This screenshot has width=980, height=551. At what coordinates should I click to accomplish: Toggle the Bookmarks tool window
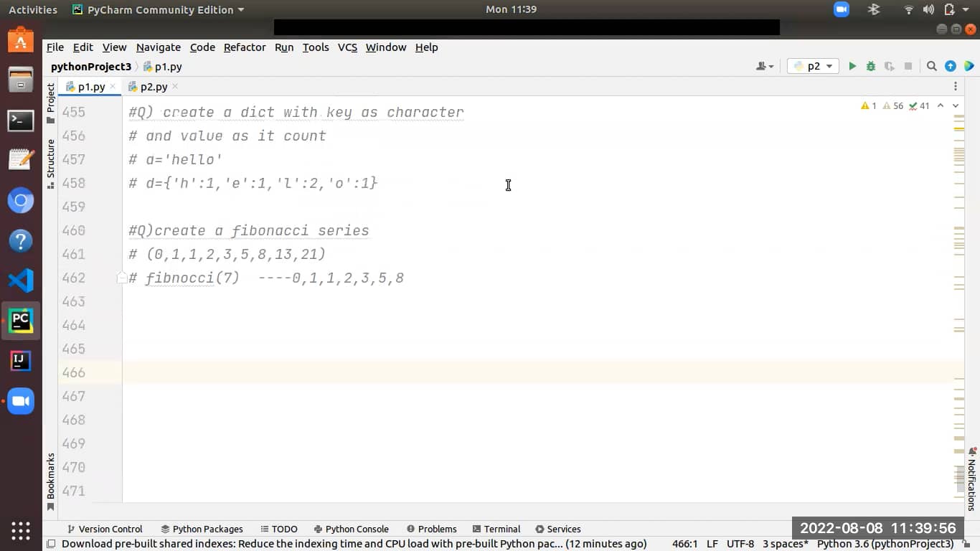tap(50, 481)
